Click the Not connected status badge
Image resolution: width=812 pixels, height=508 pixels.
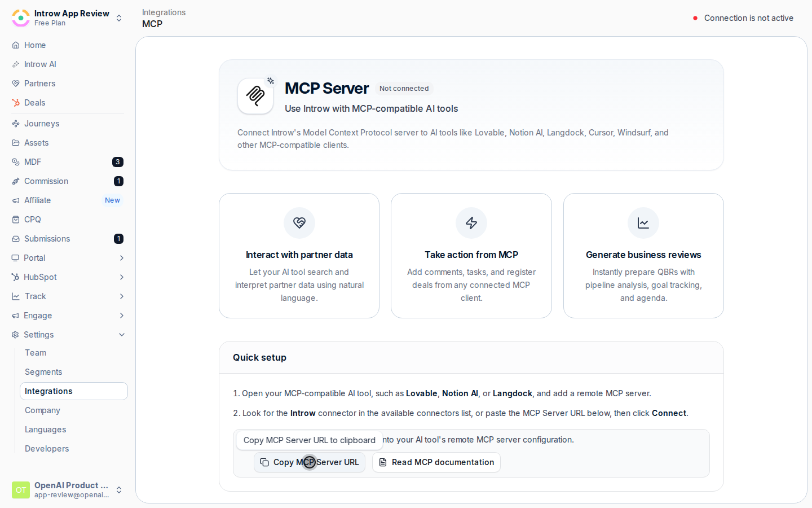click(404, 89)
